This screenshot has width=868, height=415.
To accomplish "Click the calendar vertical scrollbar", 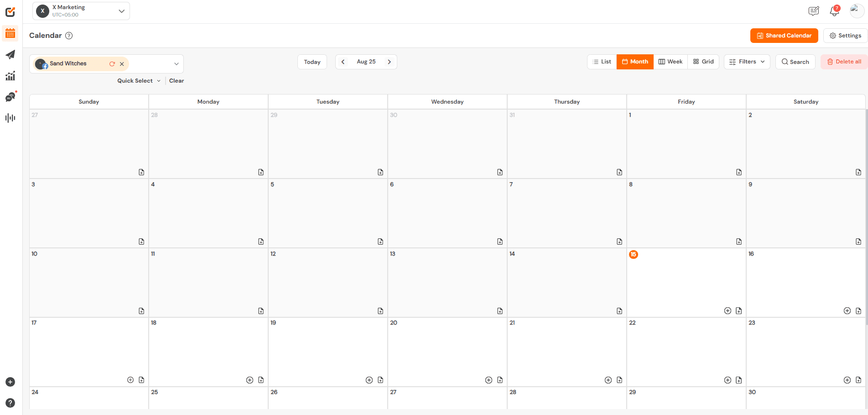I will [x=866, y=217].
